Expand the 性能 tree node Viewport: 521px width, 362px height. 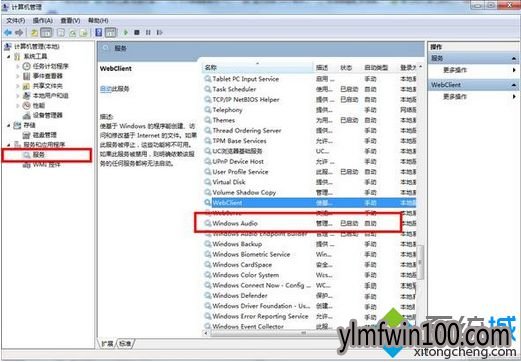18,106
